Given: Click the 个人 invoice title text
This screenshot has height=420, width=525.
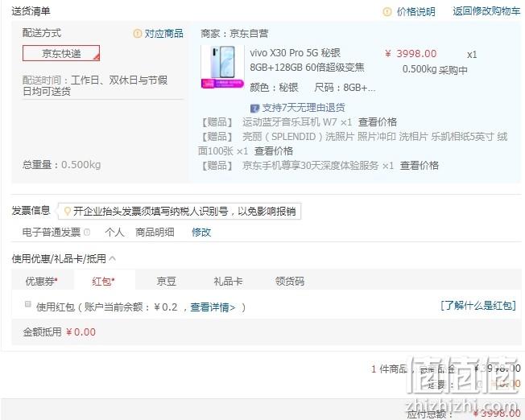Looking at the screenshot, I should (x=114, y=232).
